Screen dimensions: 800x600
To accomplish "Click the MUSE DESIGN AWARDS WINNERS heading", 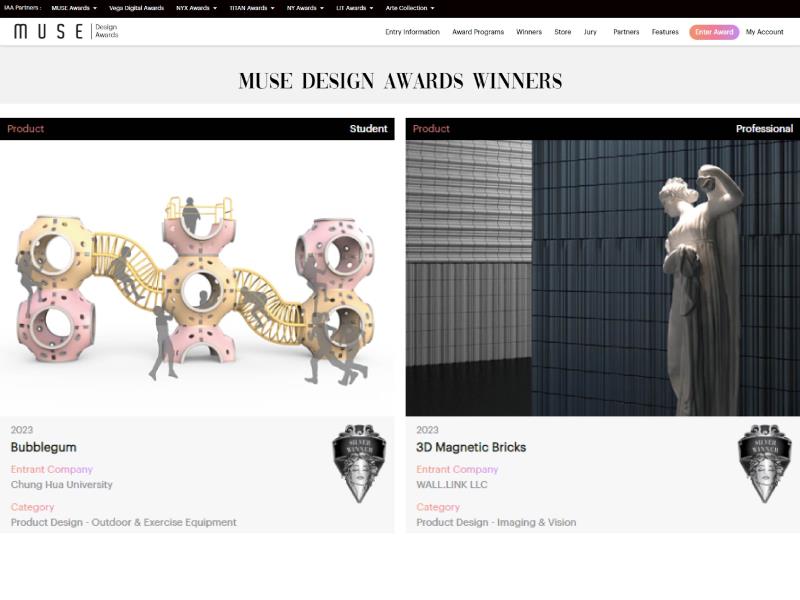I will click(401, 81).
